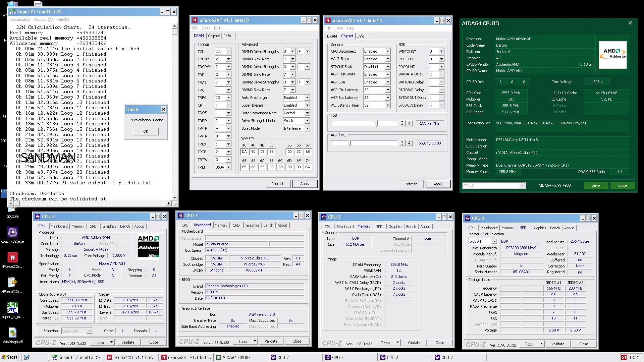
Task: Open the super_pi_mod desktop icon
Action: (x=12, y=308)
